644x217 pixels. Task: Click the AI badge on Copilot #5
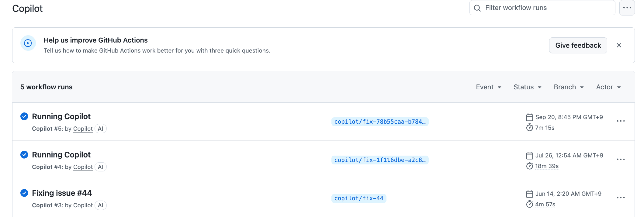[101, 129]
